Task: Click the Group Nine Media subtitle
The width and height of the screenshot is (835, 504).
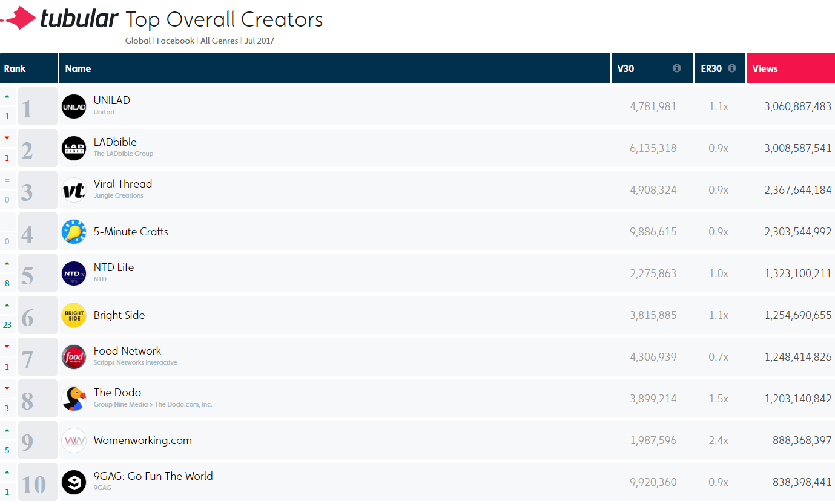Action: pyautogui.click(x=121, y=404)
